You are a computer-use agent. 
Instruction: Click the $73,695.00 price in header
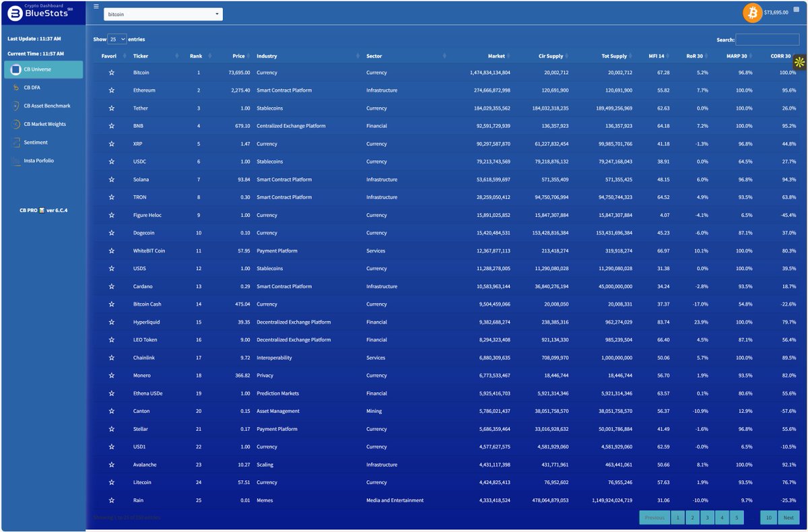(776, 12)
